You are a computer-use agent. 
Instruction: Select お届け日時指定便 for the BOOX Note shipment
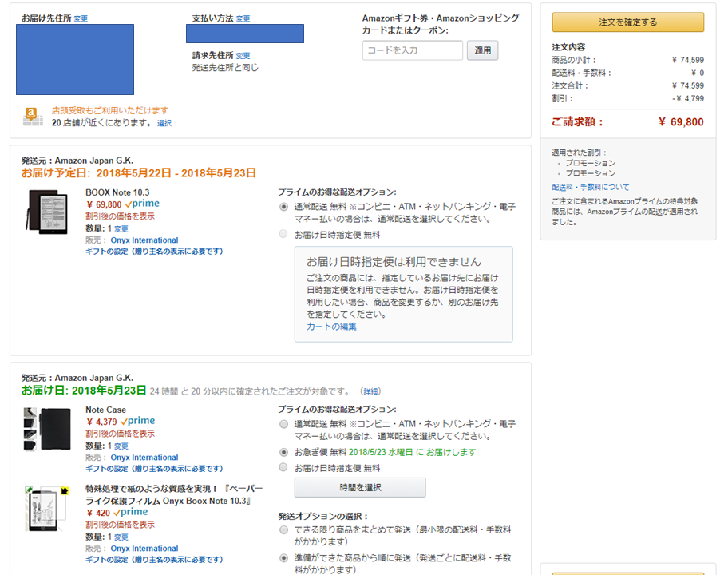pyautogui.click(x=283, y=234)
